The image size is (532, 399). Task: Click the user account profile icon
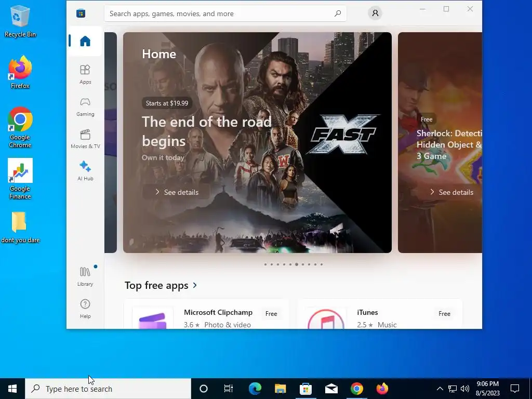(x=375, y=13)
